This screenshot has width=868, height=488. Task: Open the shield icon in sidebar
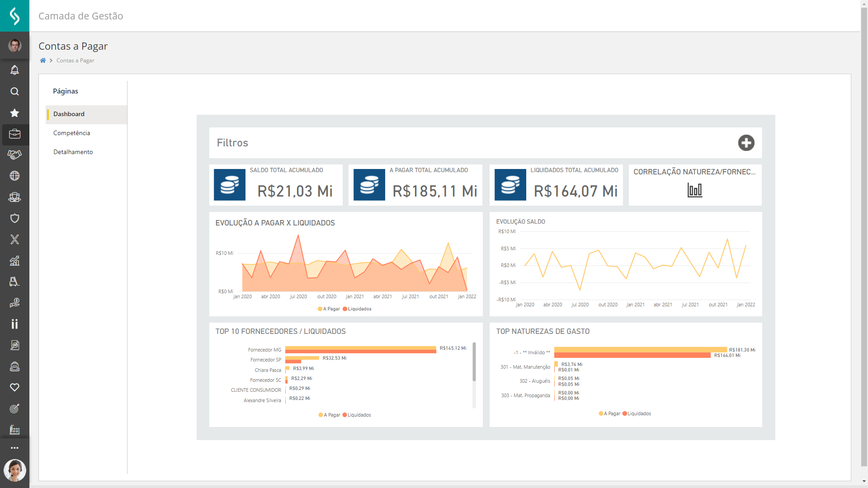pos(14,219)
